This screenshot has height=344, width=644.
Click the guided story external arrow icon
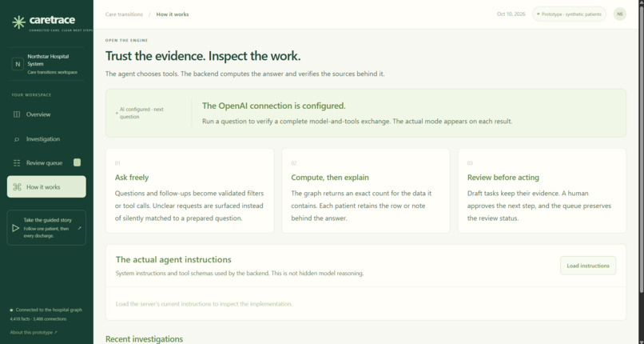pos(80,228)
